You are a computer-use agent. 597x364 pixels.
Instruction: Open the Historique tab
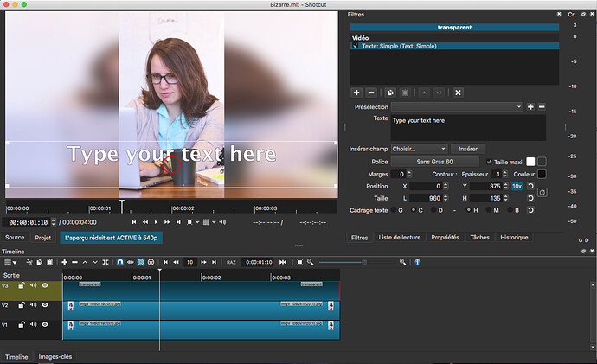pyautogui.click(x=514, y=238)
